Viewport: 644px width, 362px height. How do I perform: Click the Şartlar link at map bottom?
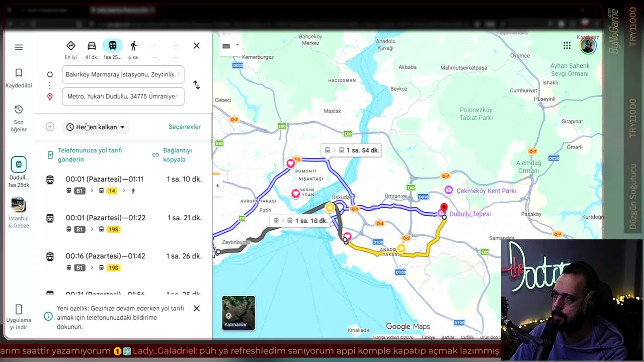447,337
